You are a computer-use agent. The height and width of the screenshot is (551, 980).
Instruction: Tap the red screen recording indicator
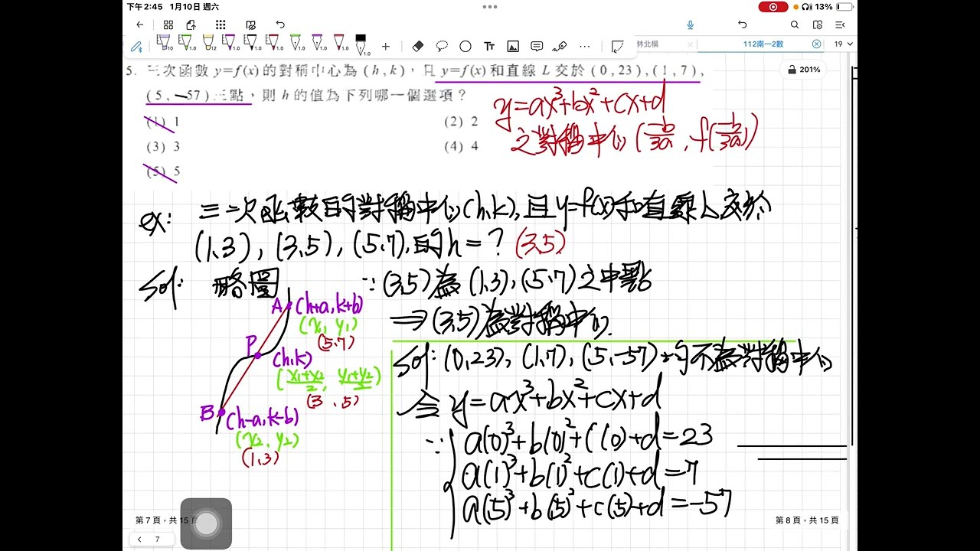(x=773, y=7)
